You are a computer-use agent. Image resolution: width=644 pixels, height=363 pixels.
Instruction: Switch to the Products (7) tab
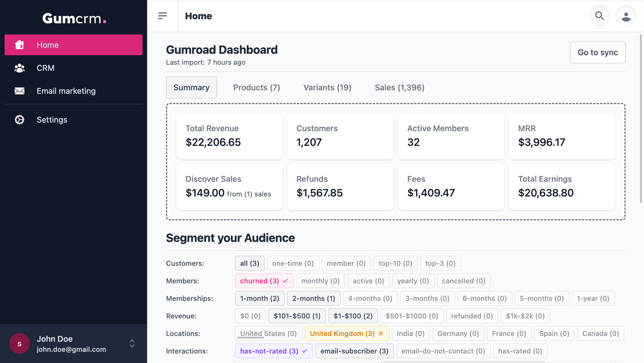[257, 87]
